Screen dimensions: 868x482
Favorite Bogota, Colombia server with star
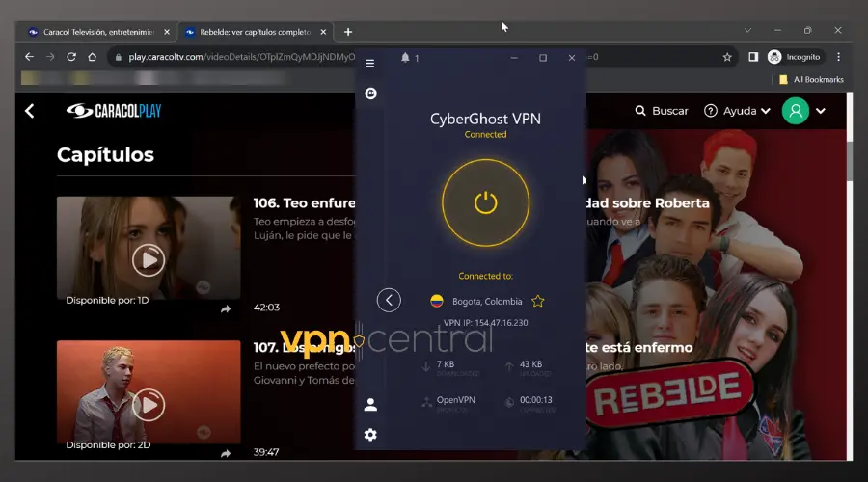[x=537, y=301]
